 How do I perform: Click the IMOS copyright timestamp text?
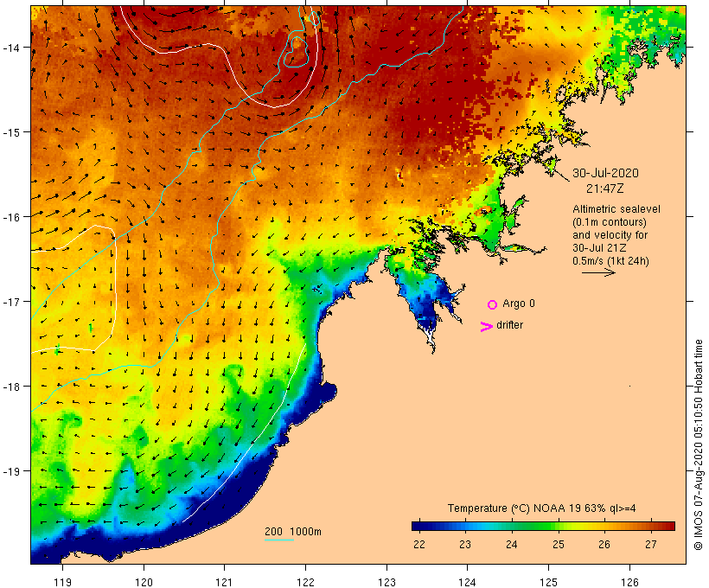tap(698, 444)
